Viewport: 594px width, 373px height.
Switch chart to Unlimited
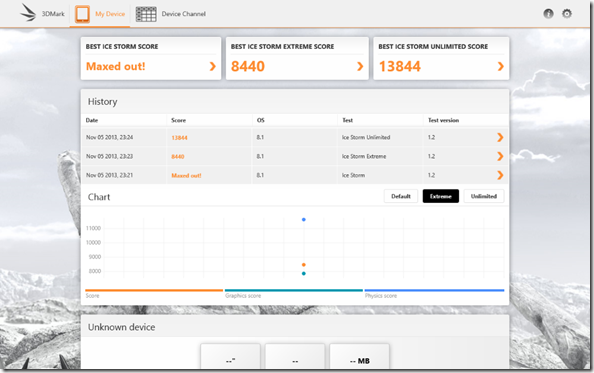484,196
